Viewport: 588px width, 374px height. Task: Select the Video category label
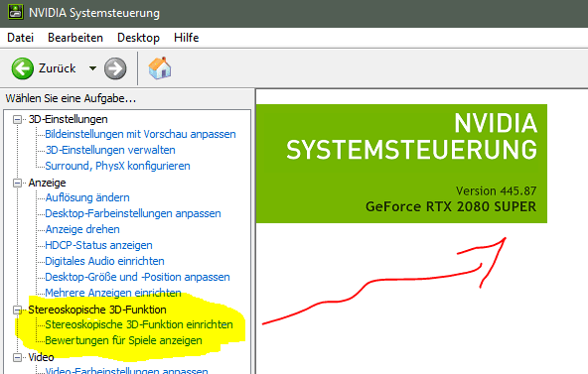pyautogui.click(x=41, y=357)
